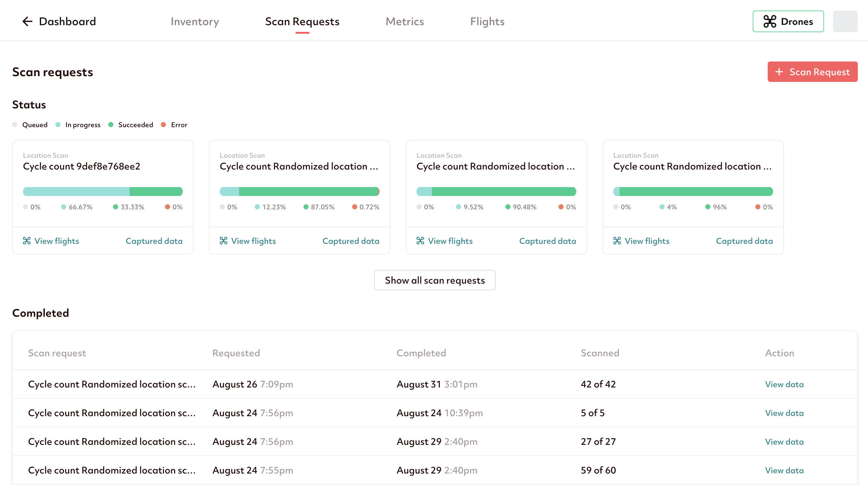Click the green Succeeded legend dot
868x485 pixels.
111,125
